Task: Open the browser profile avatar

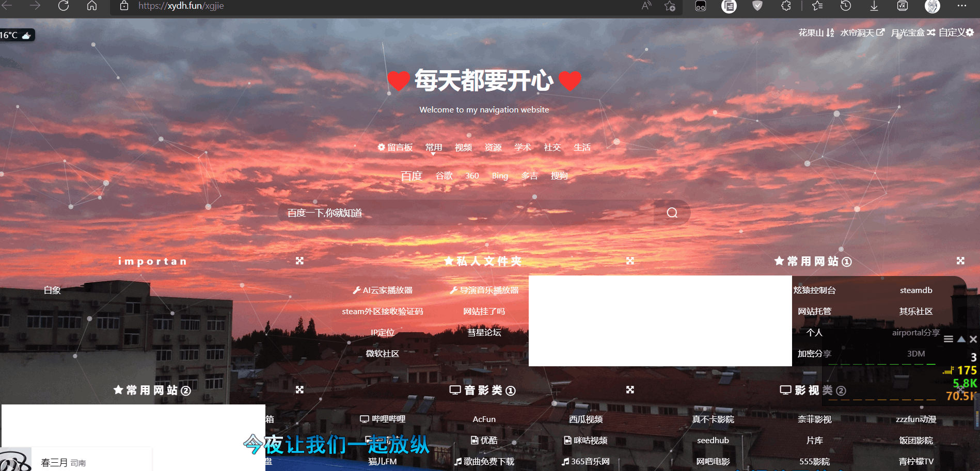Action: click(x=932, y=6)
